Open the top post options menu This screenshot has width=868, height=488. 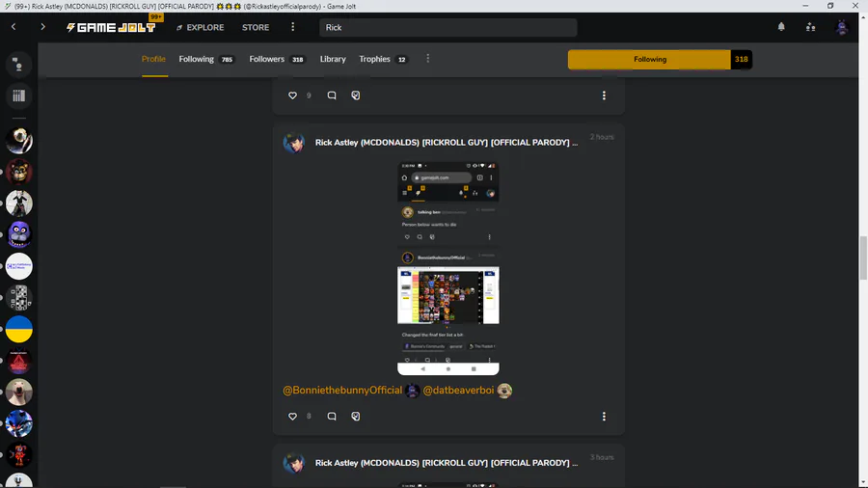click(604, 95)
